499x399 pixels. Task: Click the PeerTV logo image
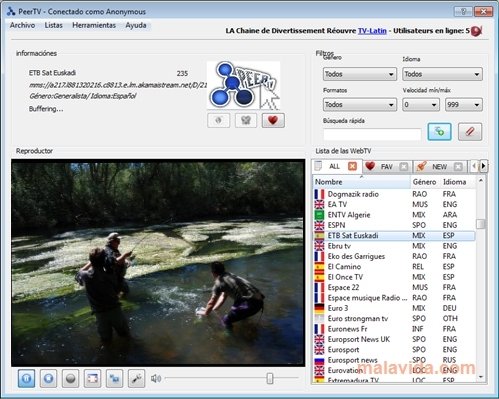tap(243, 85)
